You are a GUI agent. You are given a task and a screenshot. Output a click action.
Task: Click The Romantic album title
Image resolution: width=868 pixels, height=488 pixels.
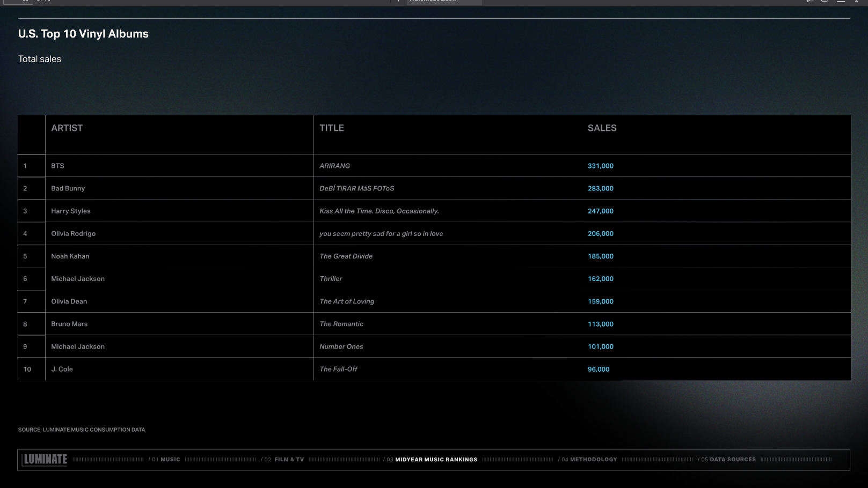(341, 324)
